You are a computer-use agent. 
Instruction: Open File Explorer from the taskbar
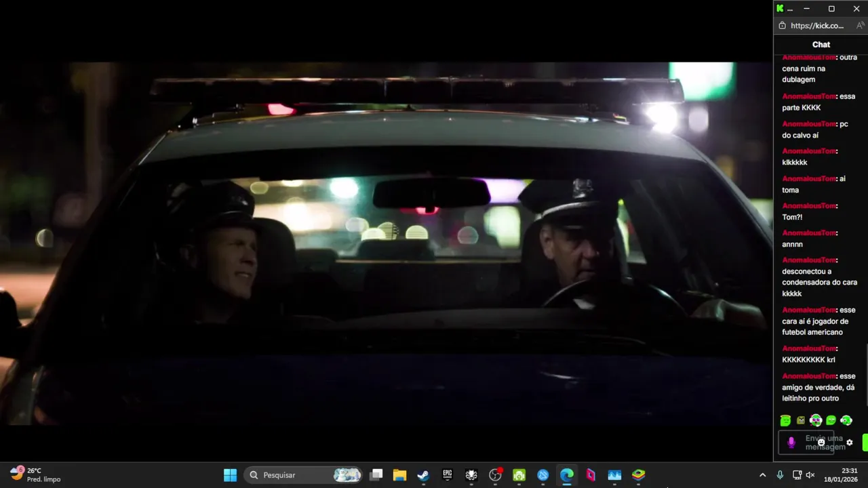click(399, 475)
